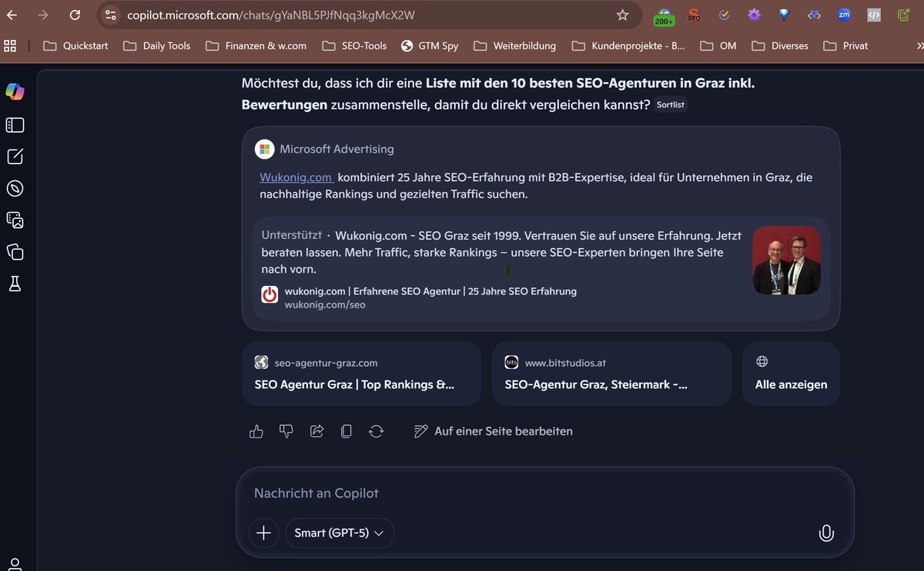This screenshot has width=924, height=571.
Task: Like the response with thumbs up
Action: tap(256, 432)
